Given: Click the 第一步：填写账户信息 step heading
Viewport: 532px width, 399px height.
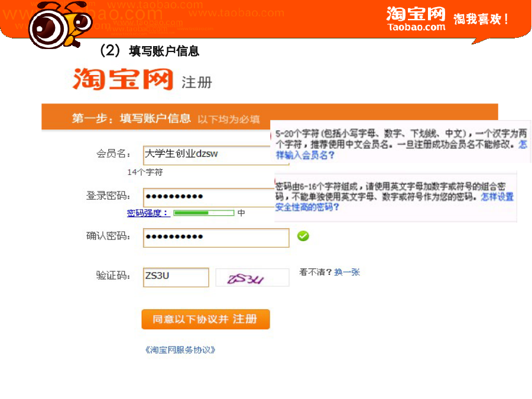Looking at the screenshot, I should pyautogui.click(x=131, y=118).
